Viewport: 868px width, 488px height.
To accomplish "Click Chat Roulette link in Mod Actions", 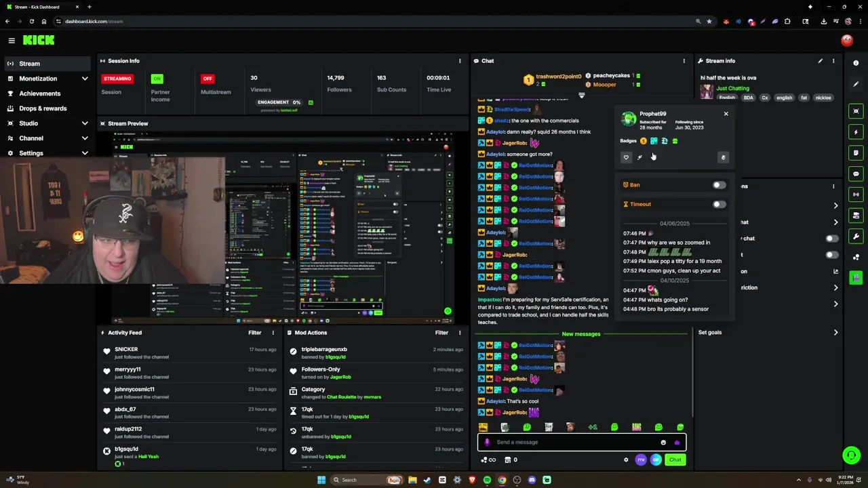I will point(344,396).
